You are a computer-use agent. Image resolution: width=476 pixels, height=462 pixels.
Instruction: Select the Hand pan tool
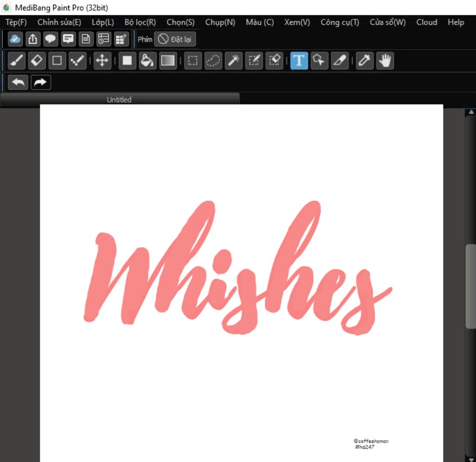tap(385, 61)
